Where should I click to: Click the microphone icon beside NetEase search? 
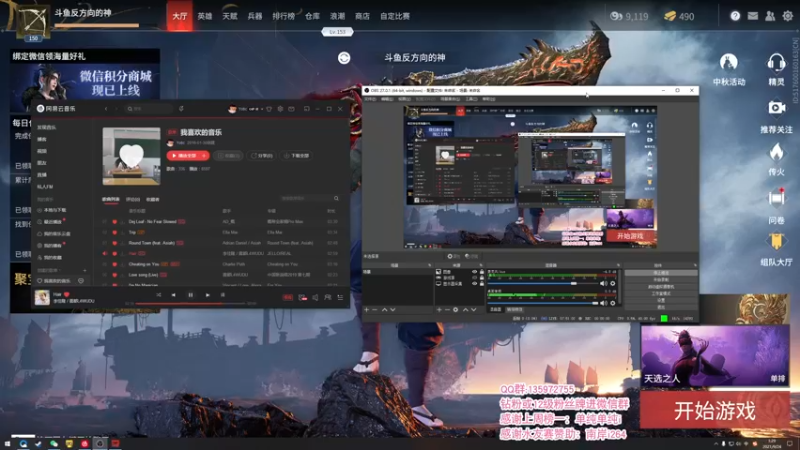coord(181,109)
